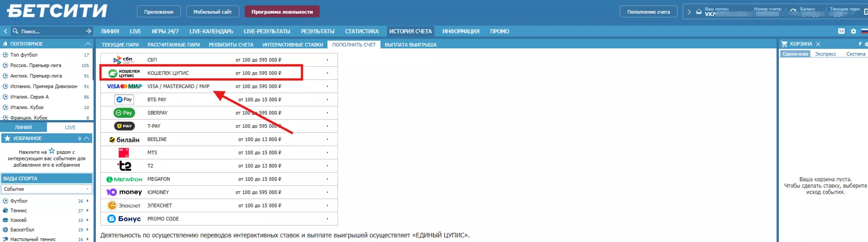Close the КОРЗИНА panel with the X
Screen dimensions: 868x242
(818, 44)
